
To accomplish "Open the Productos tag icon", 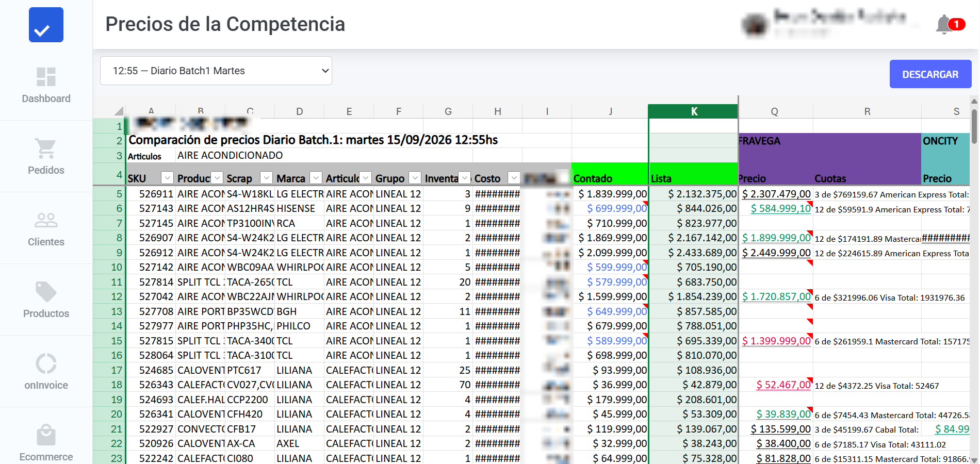I will pos(46,292).
